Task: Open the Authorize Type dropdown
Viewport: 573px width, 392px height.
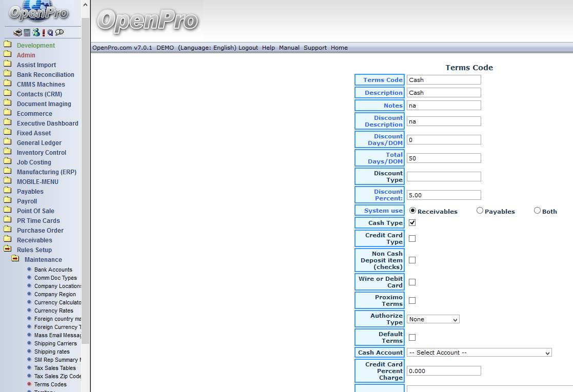Action: pyautogui.click(x=433, y=319)
